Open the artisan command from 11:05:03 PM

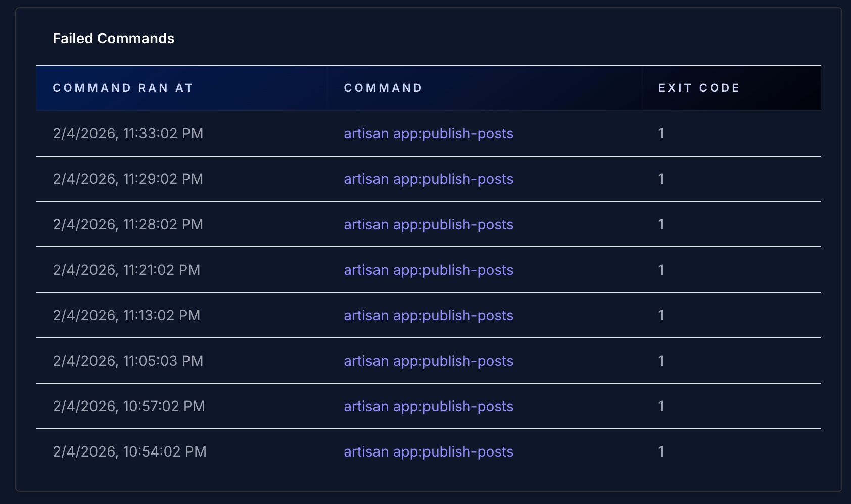(428, 361)
